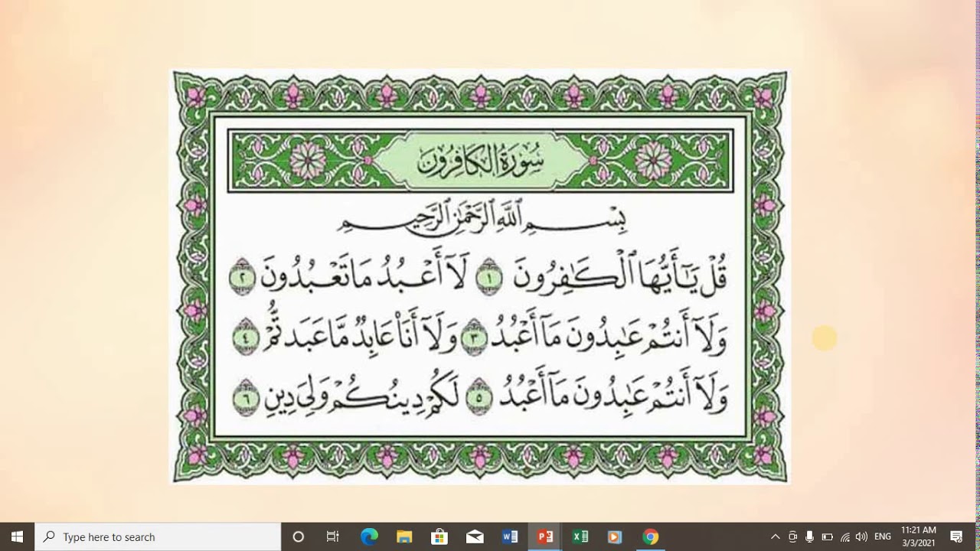Image resolution: width=980 pixels, height=551 pixels.
Task: Open Task View on the taskbar
Action: (333, 536)
